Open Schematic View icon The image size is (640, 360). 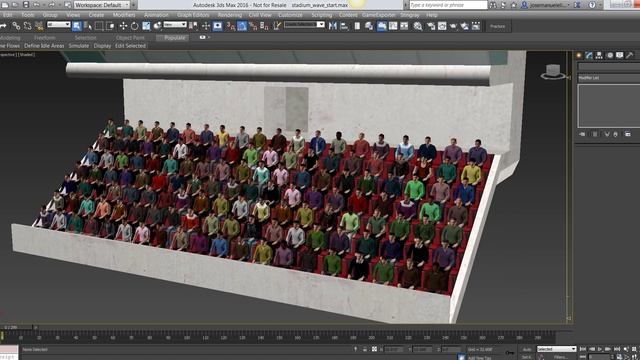[x=404, y=26]
